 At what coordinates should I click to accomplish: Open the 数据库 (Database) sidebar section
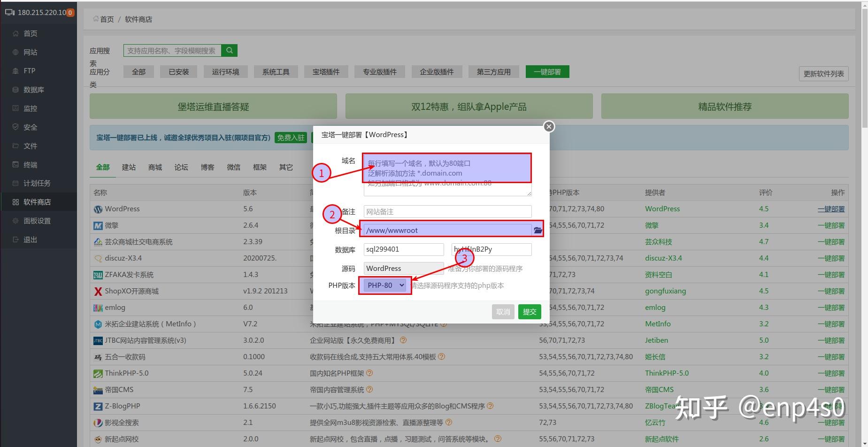(x=33, y=89)
